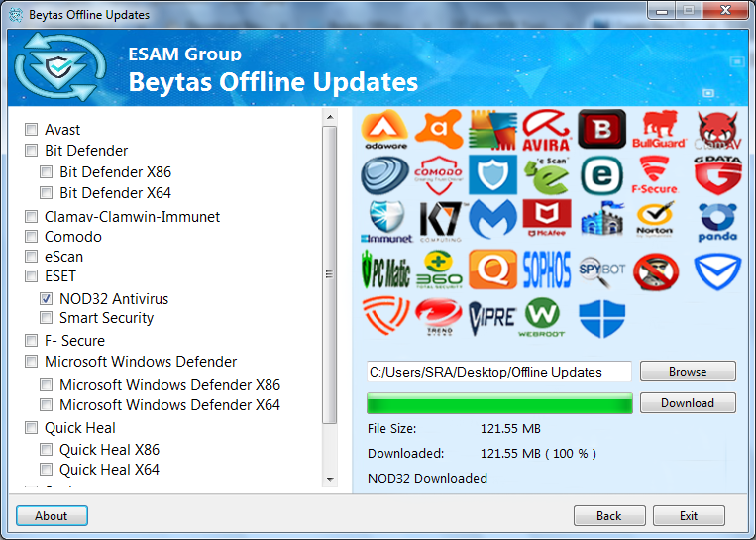
Task: Click the list scrollbar up arrow
Action: tap(330, 117)
